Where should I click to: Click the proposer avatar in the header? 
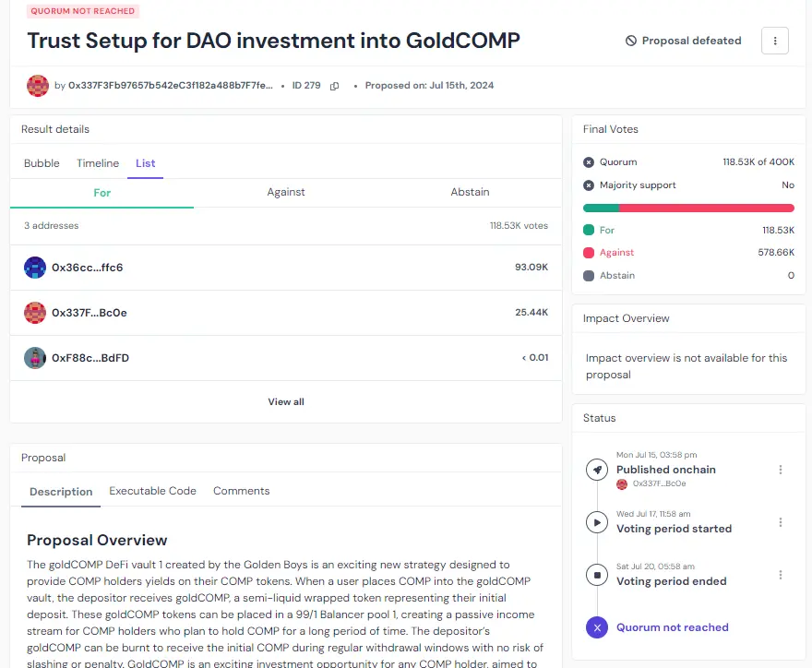click(x=38, y=86)
